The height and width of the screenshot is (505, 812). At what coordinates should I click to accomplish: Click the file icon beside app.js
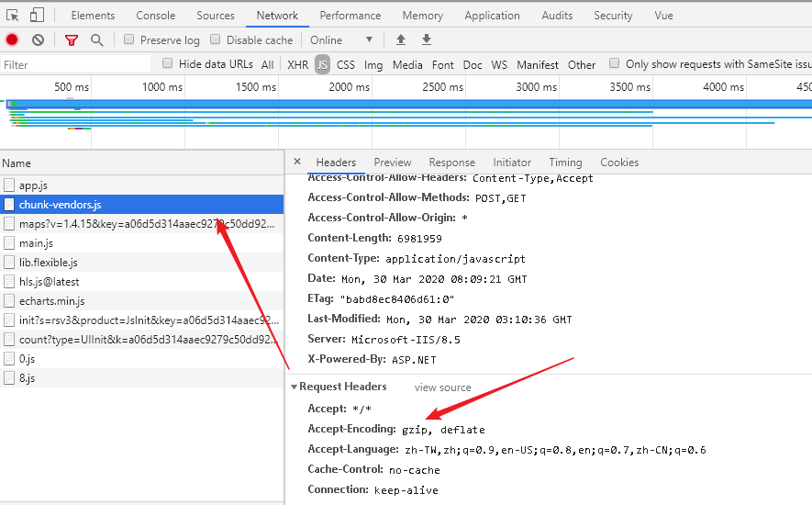coord(9,185)
